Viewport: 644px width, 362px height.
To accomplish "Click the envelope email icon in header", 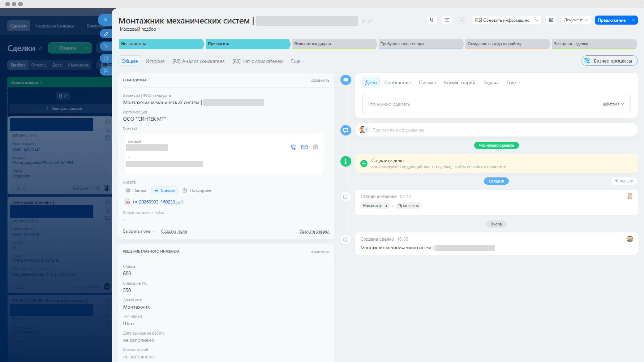I will [447, 20].
